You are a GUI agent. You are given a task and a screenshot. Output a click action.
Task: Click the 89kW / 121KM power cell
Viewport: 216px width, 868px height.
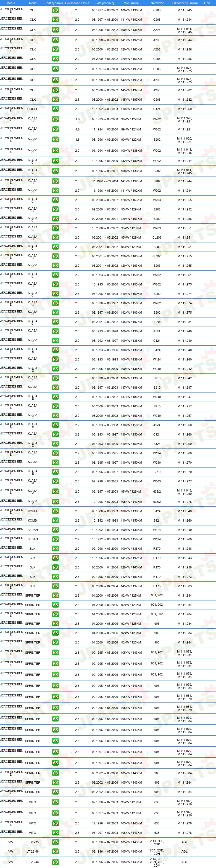131,129
